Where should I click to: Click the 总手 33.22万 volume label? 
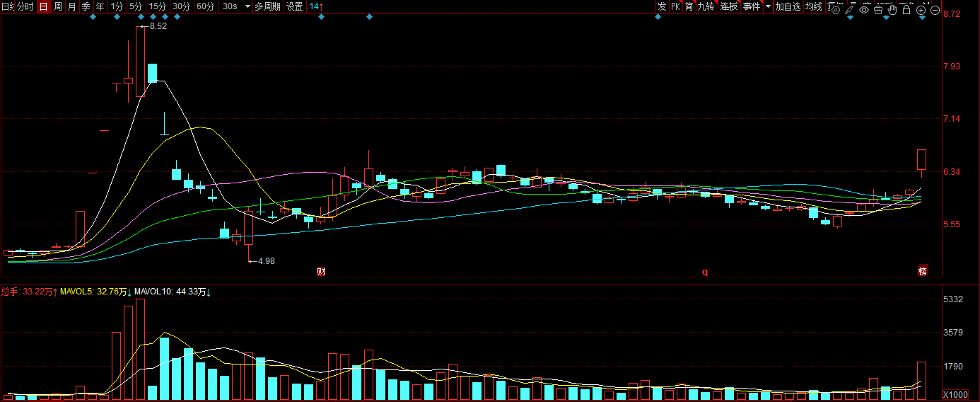click(30, 292)
